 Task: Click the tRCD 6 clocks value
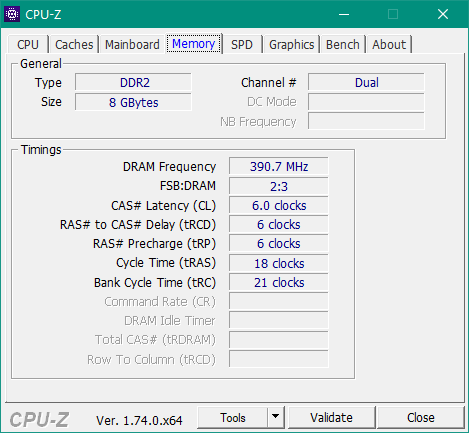(x=279, y=224)
